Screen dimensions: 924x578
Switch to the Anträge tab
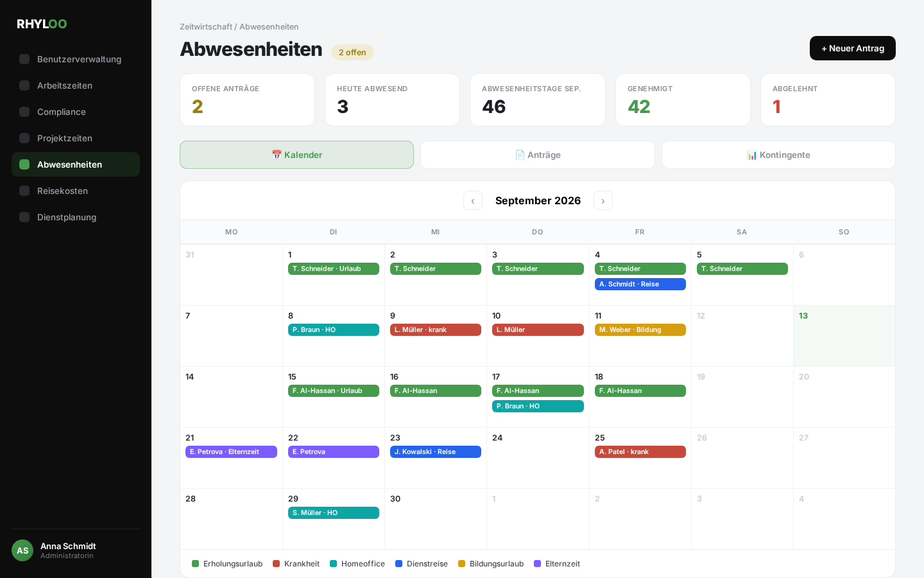(x=538, y=155)
